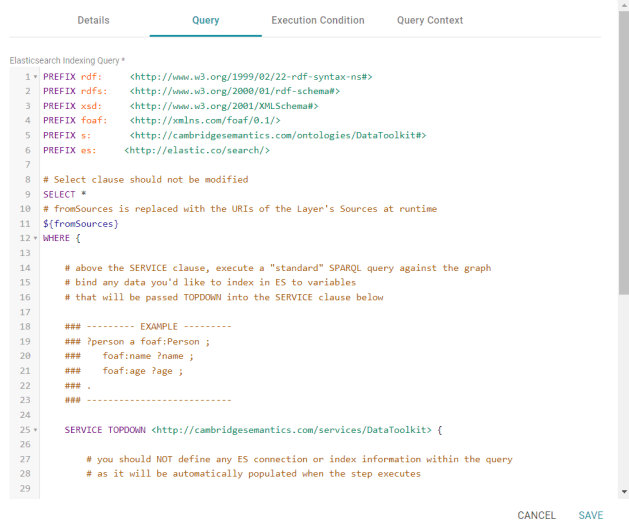Collapse the code fold at line 1
Viewport: 629px width, 527px height.
pyautogui.click(x=35, y=77)
